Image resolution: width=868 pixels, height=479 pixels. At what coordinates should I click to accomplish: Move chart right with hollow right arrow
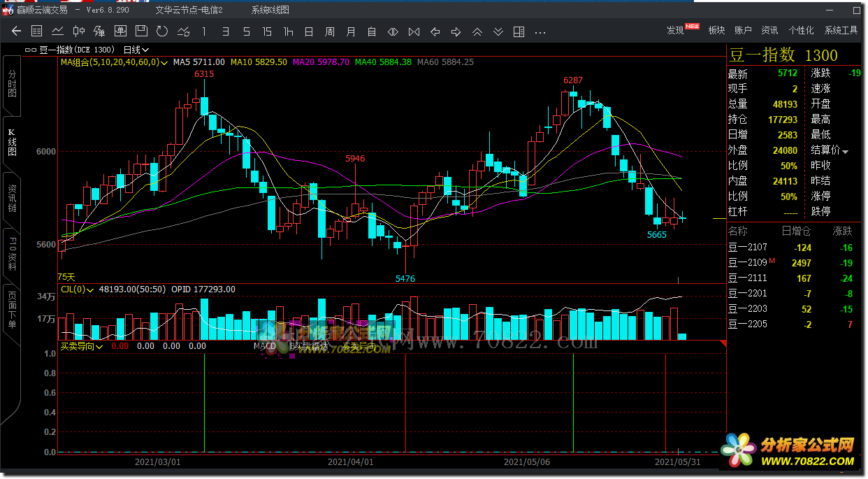(456, 31)
